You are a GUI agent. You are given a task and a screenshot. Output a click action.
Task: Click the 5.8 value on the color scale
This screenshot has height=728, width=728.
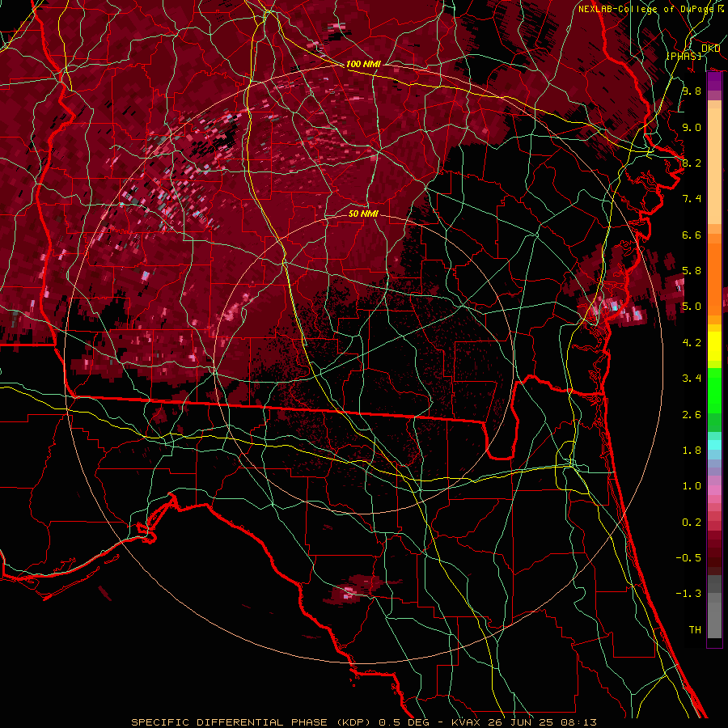pyautogui.click(x=692, y=271)
